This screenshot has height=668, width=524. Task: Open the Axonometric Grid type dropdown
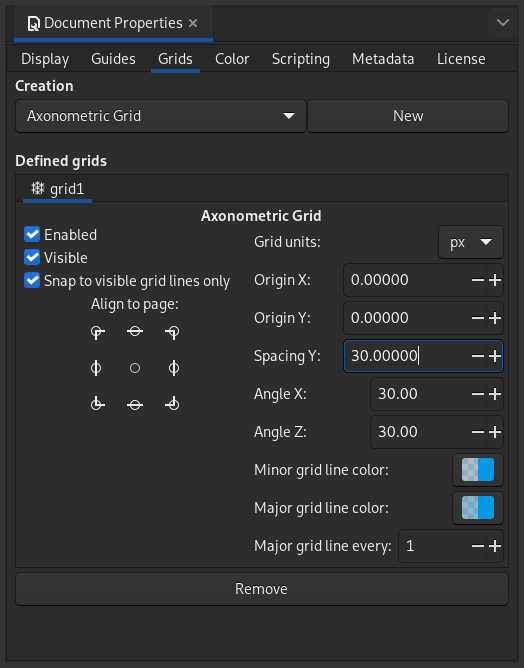(x=161, y=116)
